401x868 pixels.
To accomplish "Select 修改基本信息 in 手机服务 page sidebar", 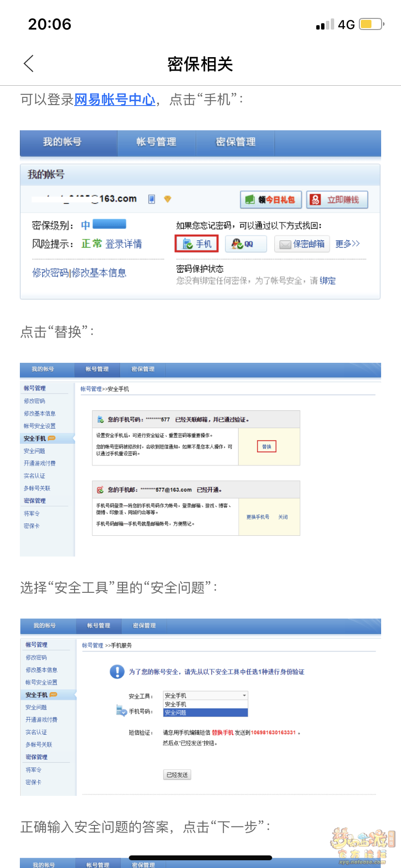I will point(42,670).
